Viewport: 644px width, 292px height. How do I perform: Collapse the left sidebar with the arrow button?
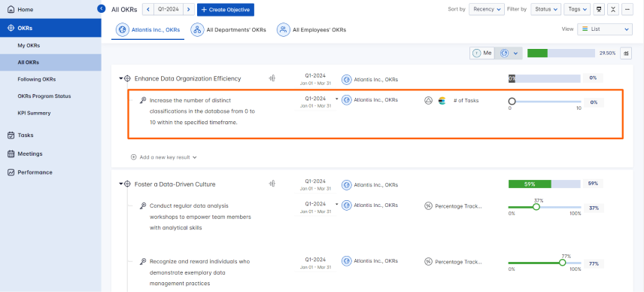pos(102,8)
